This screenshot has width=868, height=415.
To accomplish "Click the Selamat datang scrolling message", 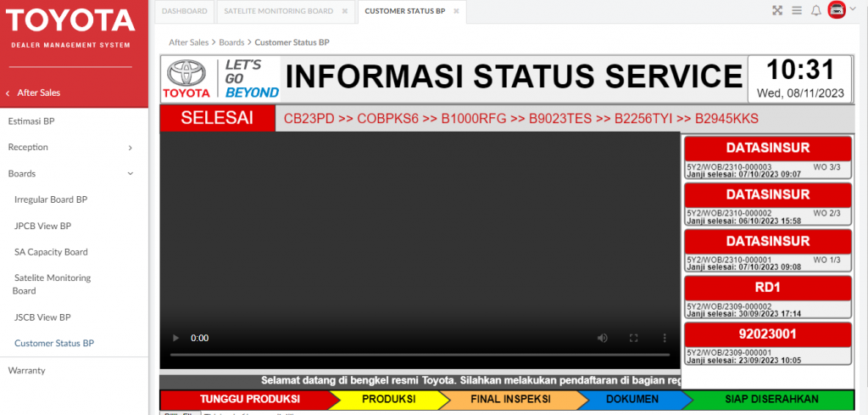I will (x=471, y=381).
